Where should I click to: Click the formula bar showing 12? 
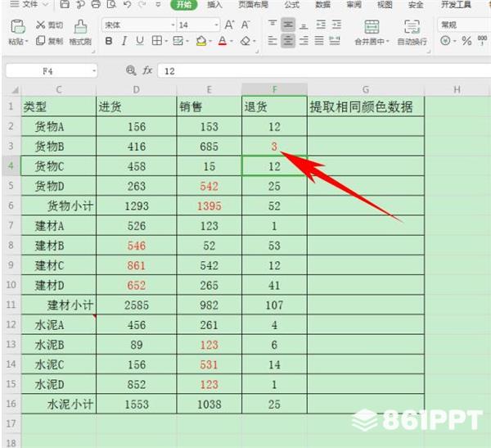click(324, 71)
